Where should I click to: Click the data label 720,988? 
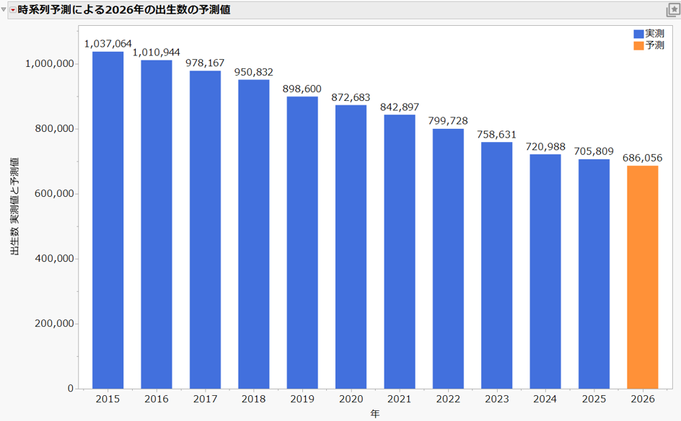pos(545,146)
